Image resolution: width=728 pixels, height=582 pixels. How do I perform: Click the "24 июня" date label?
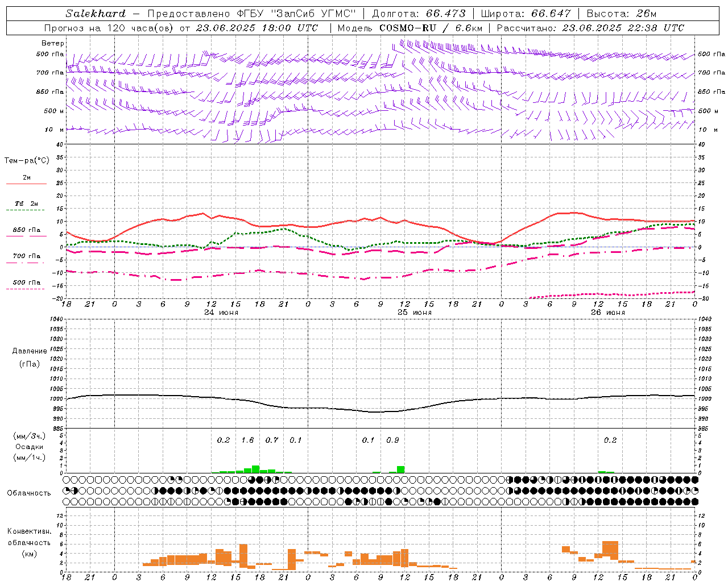[221, 313]
